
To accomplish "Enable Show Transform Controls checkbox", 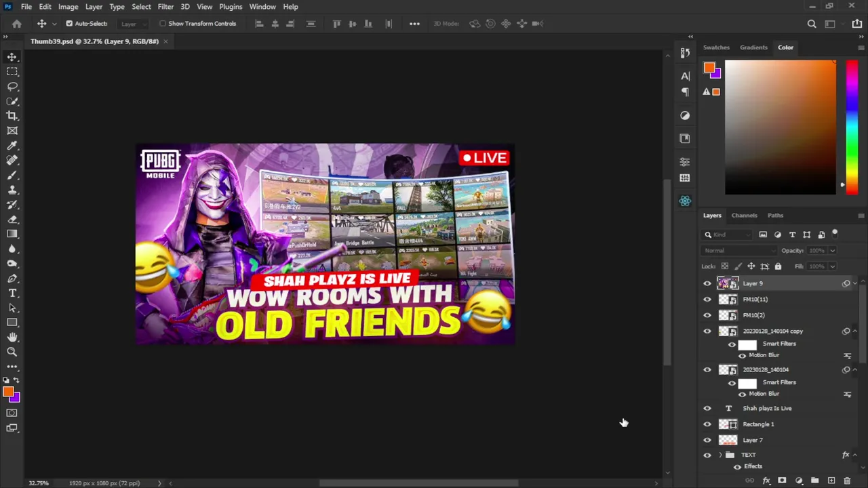I will [x=163, y=24].
